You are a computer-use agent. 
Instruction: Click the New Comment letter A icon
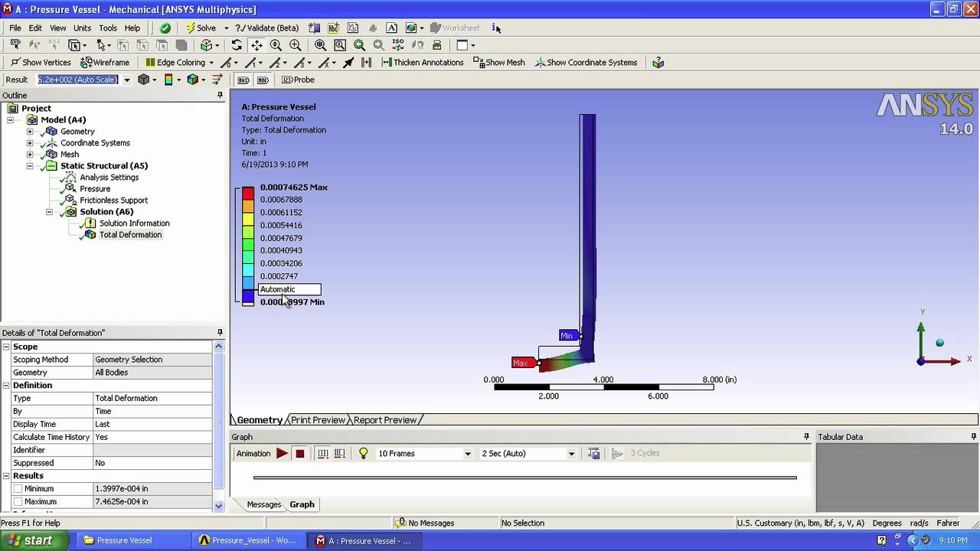pos(391,28)
